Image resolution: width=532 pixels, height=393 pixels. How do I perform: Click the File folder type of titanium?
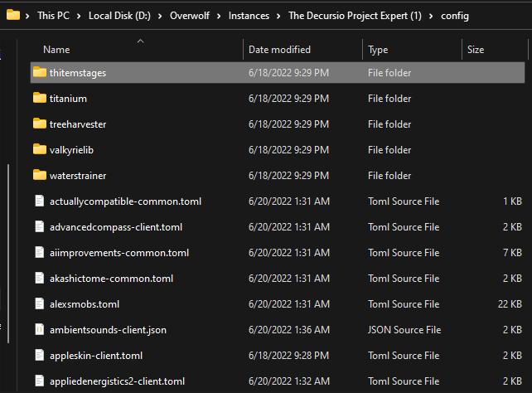(389, 99)
